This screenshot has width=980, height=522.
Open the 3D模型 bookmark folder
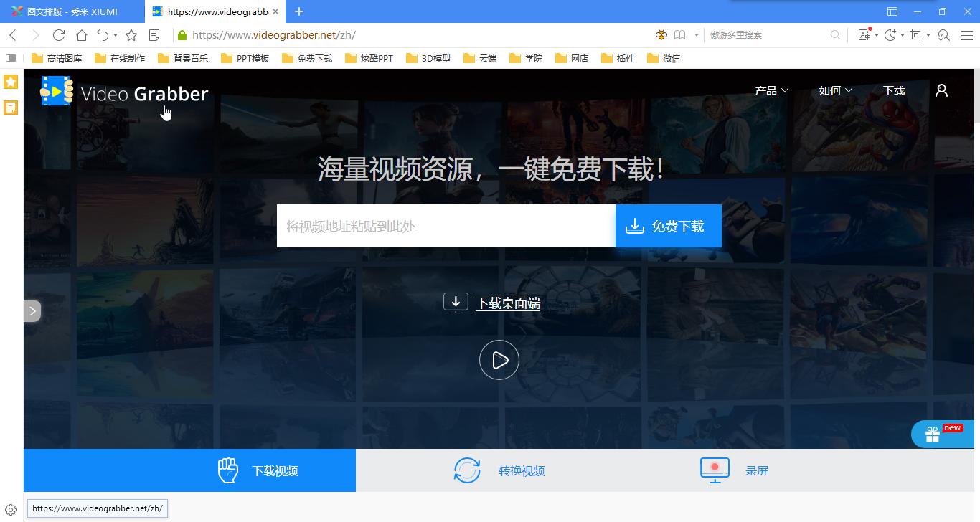428,58
